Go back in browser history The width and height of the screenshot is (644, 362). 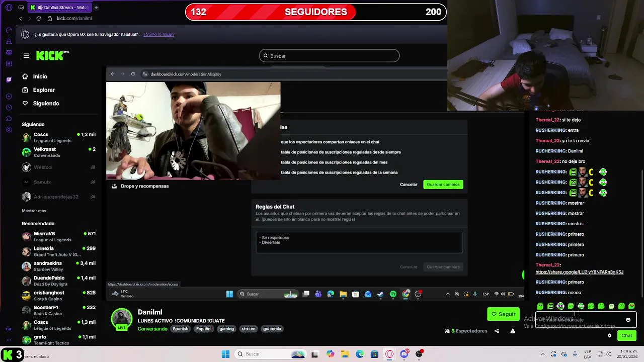click(21, 19)
